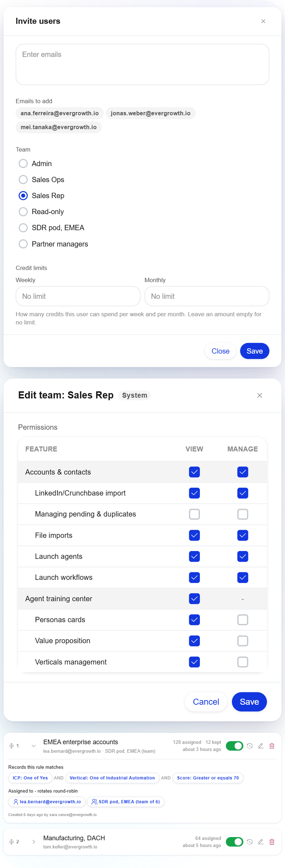Uncheck Manage for LinkedIn/Crunchbase import
The height and width of the screenshot is (868, 285).
point(243,493)
